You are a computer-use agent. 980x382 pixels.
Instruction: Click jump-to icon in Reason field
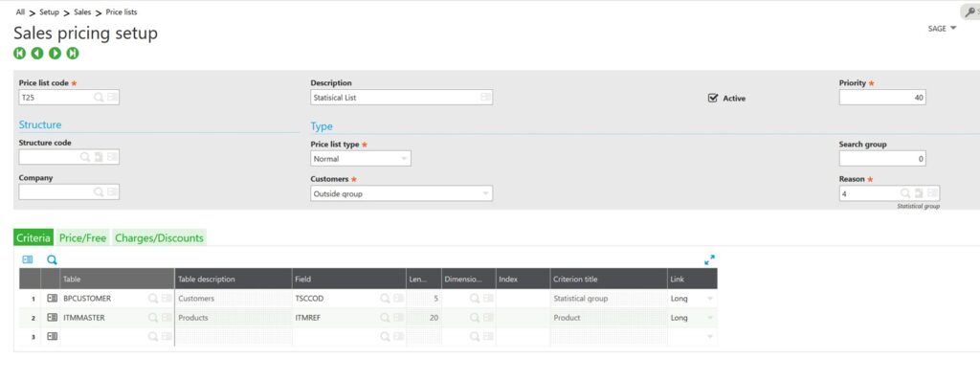pyautogui.click(x=919, y=193)
